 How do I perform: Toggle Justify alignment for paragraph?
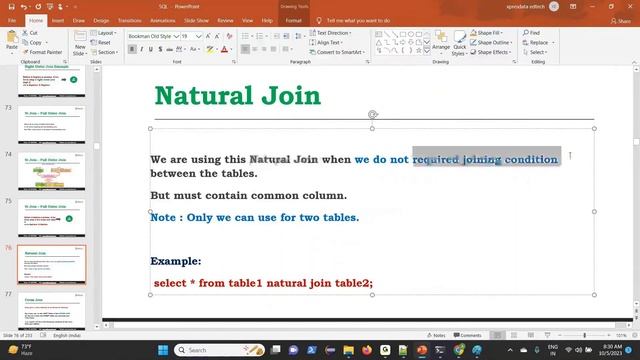[273, 49]
